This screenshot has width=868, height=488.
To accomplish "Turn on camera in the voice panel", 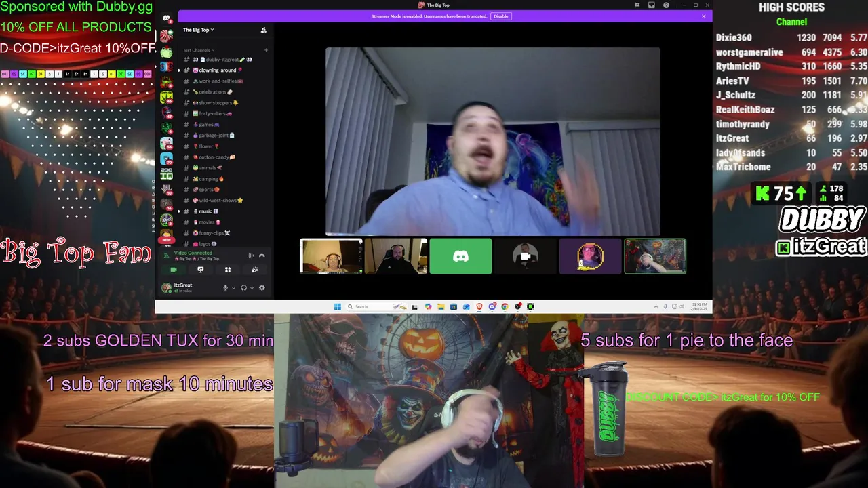I will (x=173, y=270).
